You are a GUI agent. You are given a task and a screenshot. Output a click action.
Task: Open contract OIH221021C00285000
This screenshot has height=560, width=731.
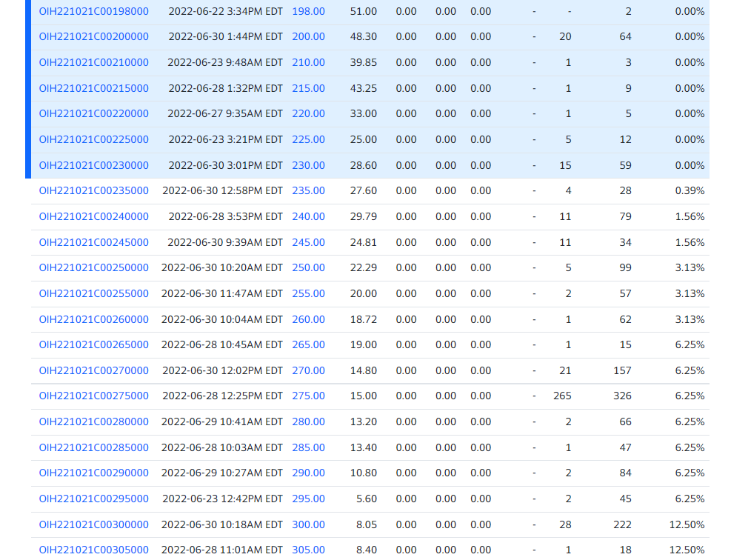(94, 447)
